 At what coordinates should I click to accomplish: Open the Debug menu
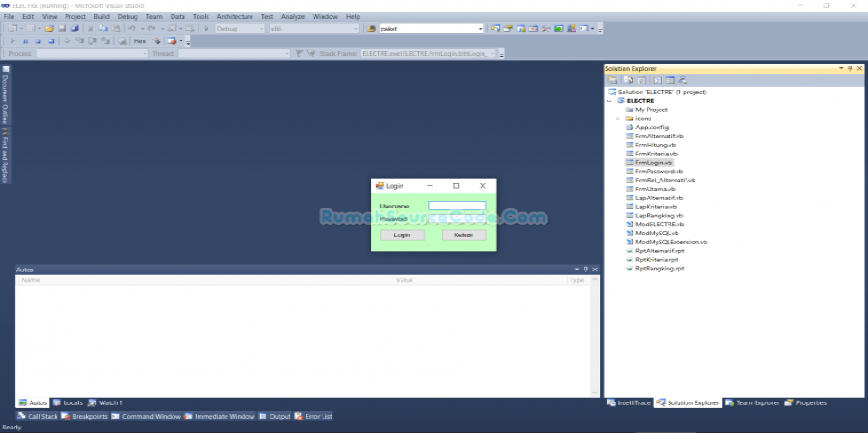[128, 16]
